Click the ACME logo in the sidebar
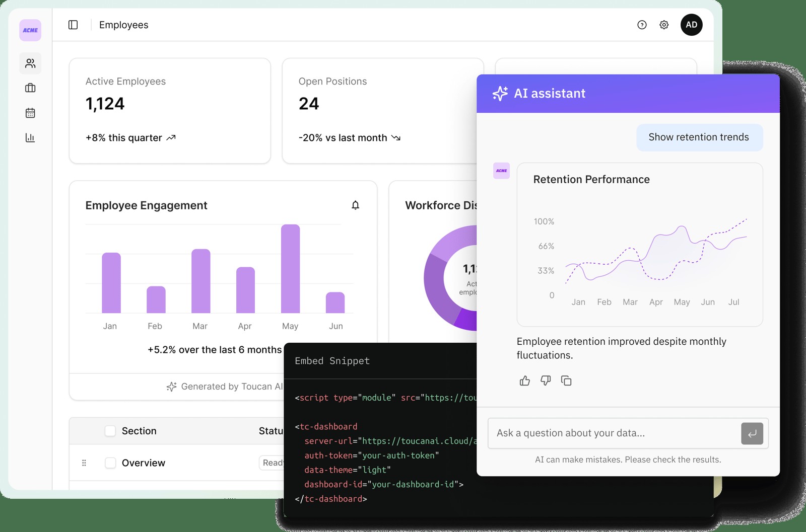The height and width of the screenshot is (532, 806). (30, 30)
